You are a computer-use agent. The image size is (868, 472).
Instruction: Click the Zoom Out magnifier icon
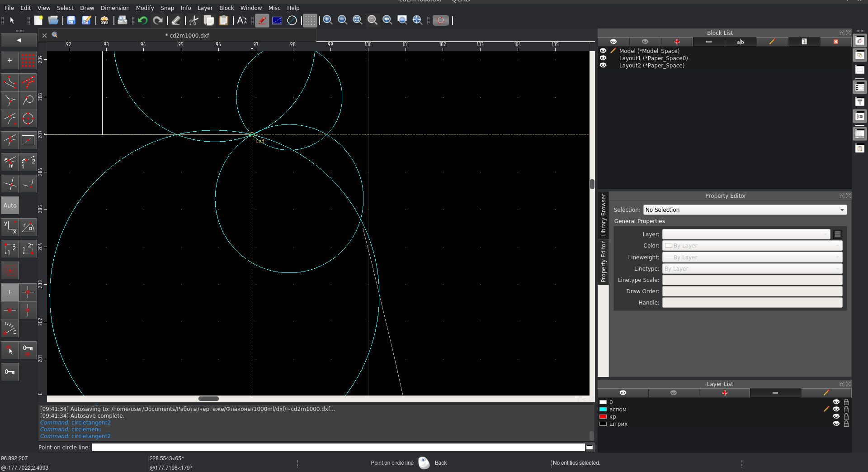343,20
